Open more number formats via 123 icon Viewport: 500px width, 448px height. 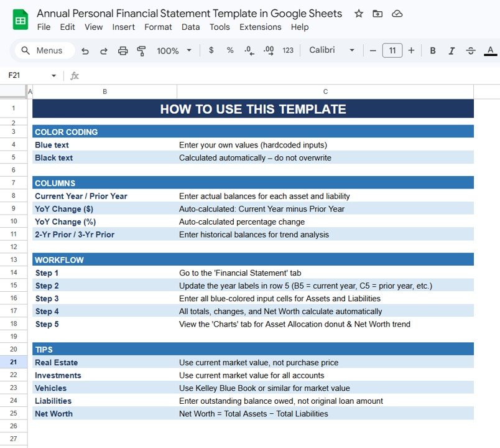pyautogui.click(x=288, y=50)
